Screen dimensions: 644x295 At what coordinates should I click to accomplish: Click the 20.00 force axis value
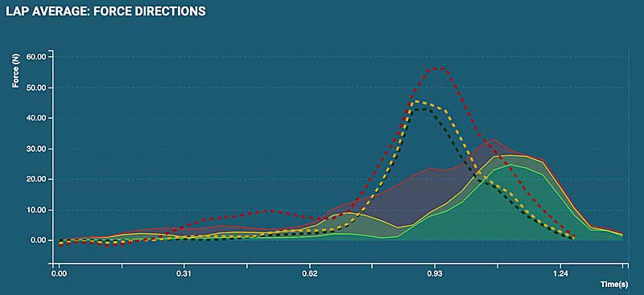(35, 179)
